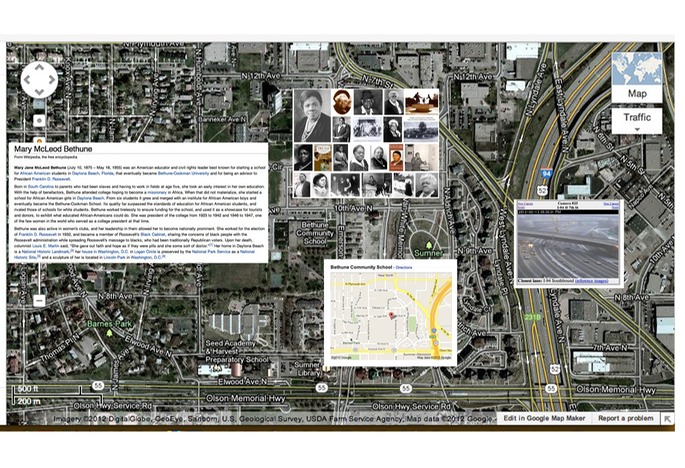This screenshot has height=468, width=685.
Task: Follow the National Park Service link
Action: tap(211, 252)
